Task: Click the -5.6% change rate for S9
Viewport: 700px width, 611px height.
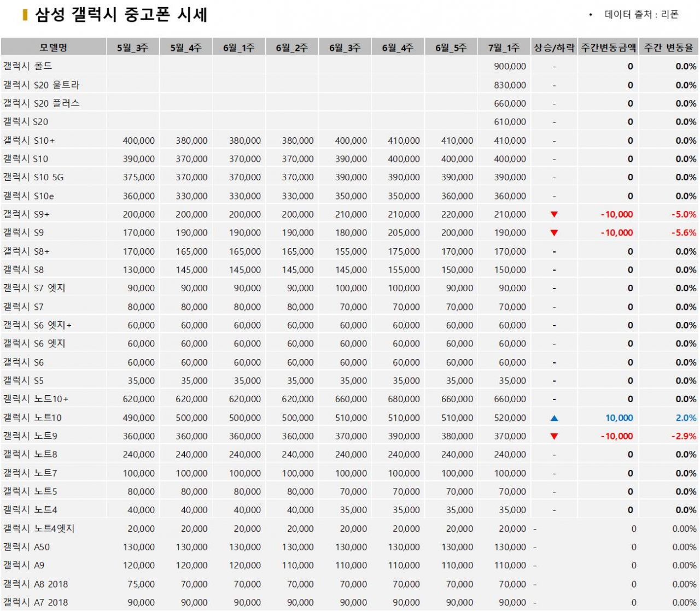Action: click(684, 233)
